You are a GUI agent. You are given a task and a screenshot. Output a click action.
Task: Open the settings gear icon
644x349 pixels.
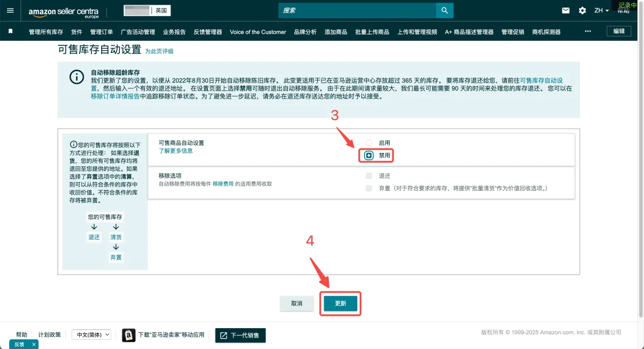(x=582, y=11)
